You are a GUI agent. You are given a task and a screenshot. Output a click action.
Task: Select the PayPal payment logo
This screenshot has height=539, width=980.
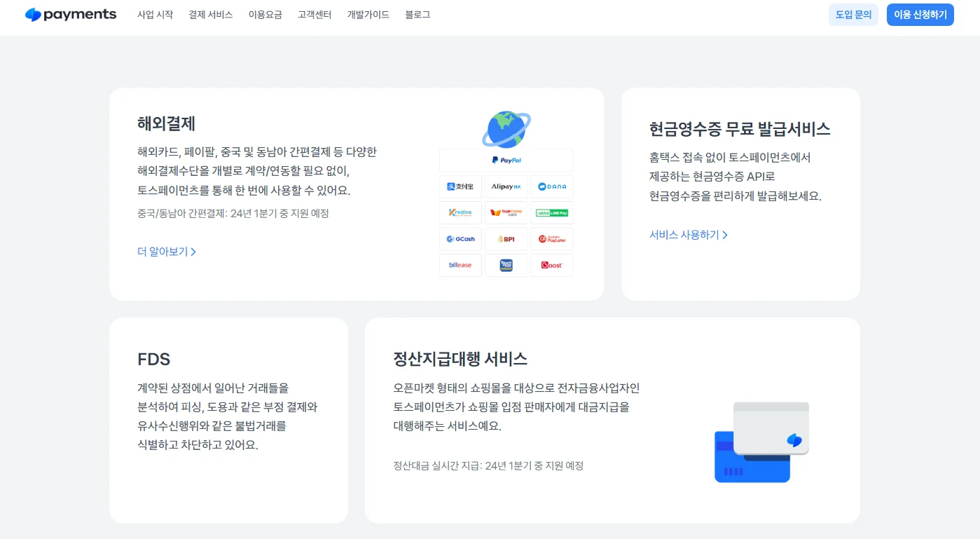[506, 160]
